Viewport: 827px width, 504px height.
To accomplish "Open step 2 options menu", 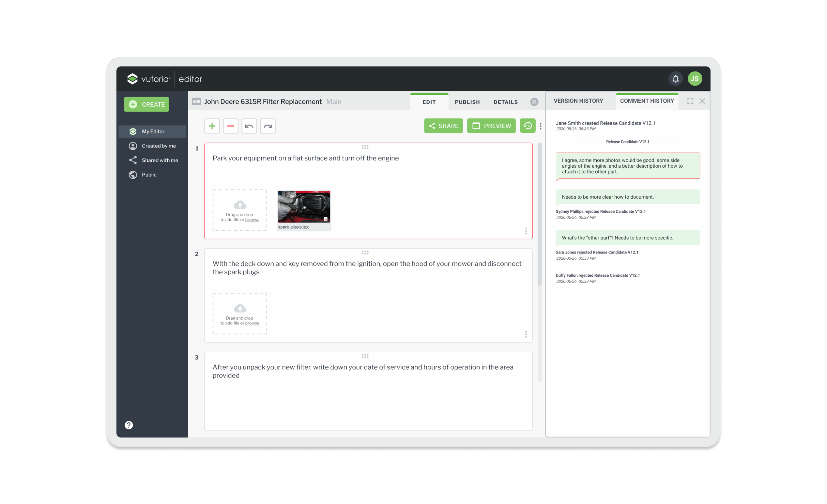I will point(526,334).
